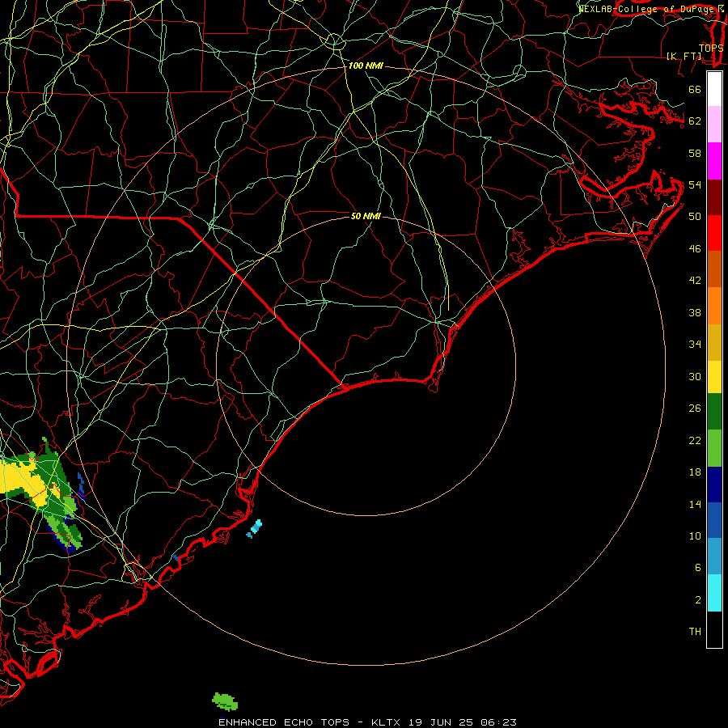Click legend value '34'
This screenshot has height=728, width=728.
695,344
